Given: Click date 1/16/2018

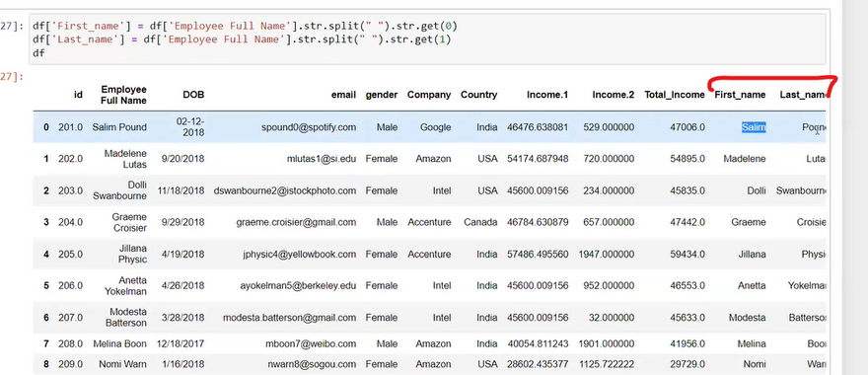Looking at the screenshot, I should [x=183, y=364].
